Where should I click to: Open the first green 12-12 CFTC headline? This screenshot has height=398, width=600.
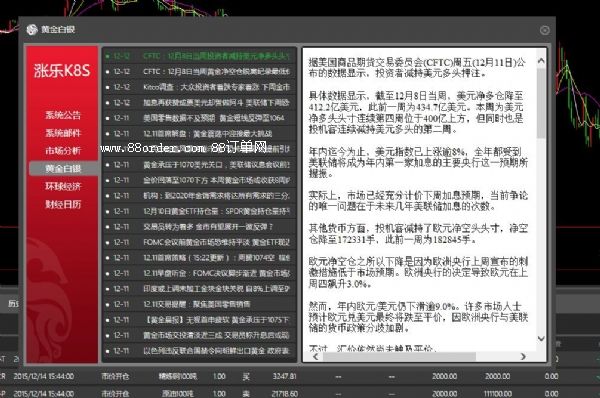(199, 56)
